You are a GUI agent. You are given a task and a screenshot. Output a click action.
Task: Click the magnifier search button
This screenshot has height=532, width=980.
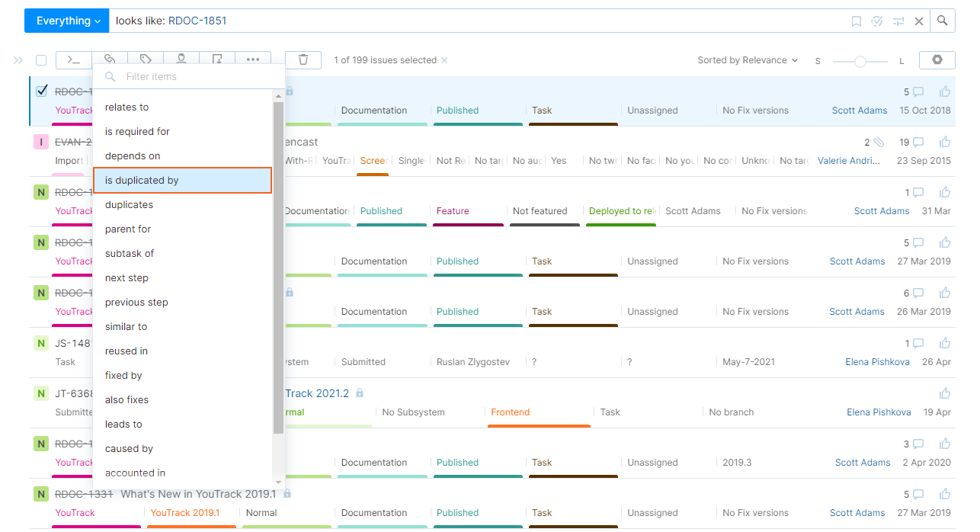coord(943,21)
